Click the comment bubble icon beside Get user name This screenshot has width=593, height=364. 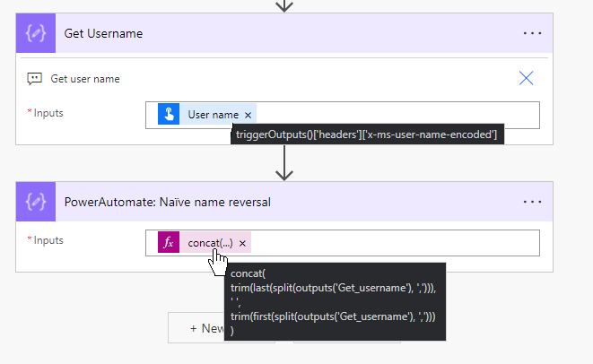pyautogui.click(x=34, y=79)
